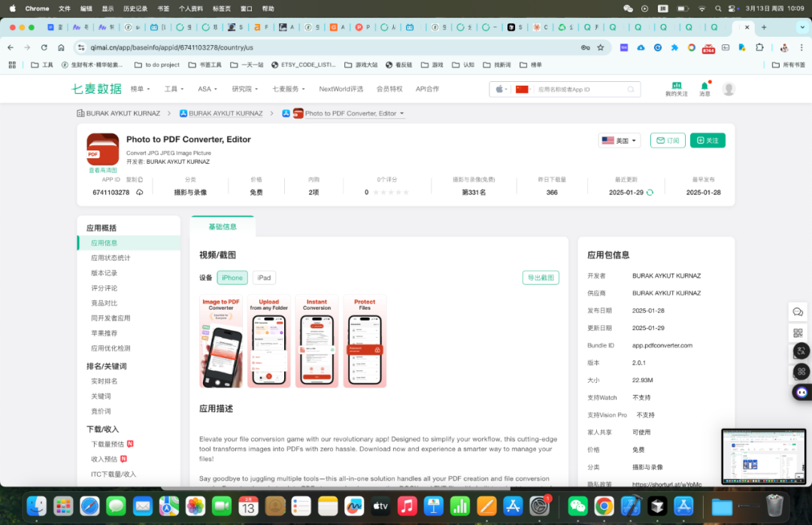Click the refresh icon beside 2025-01-29 update date
Image resolution: width=812 pixels, height=525 pixels.
650,193
